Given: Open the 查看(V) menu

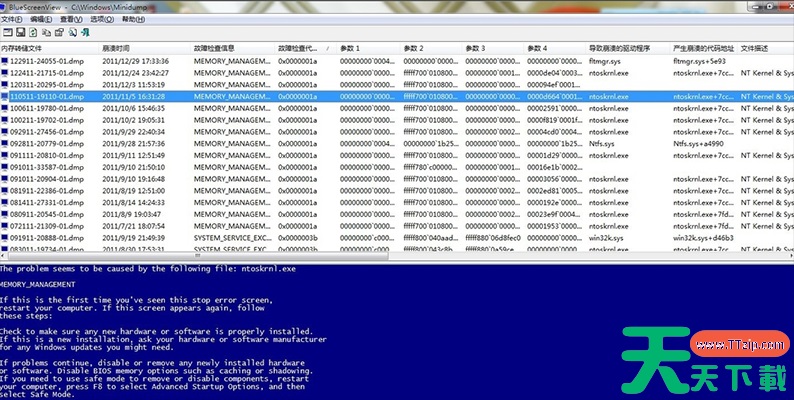Looking at the screenshot, I should (70, 19).
